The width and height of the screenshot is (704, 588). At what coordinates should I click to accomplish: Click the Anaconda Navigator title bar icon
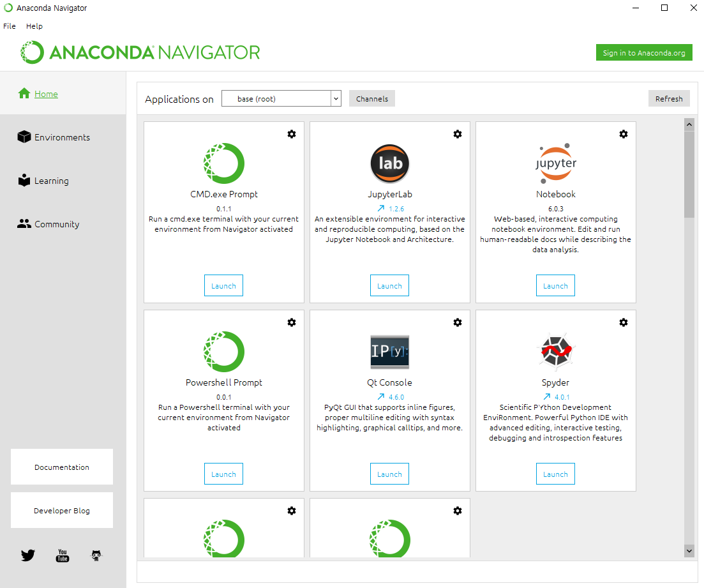(x=8, y=8)
